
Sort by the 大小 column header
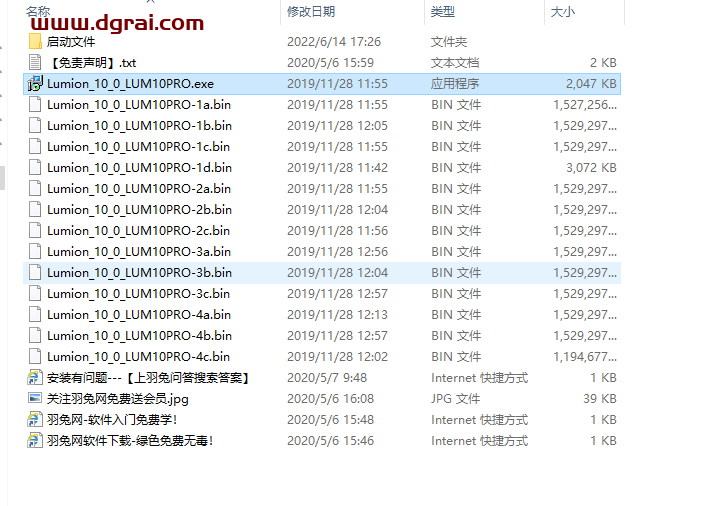coord(562,11)
